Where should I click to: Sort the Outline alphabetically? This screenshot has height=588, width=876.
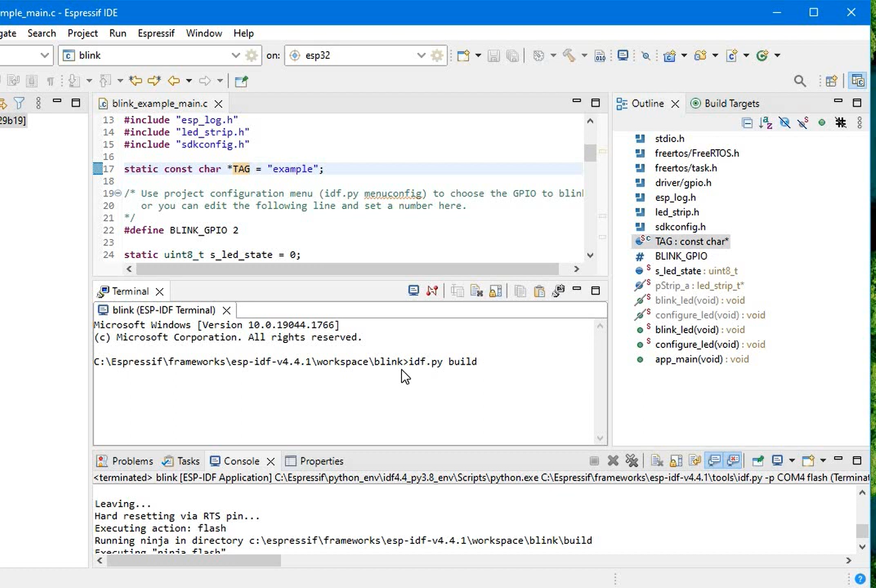click(766, 122)
